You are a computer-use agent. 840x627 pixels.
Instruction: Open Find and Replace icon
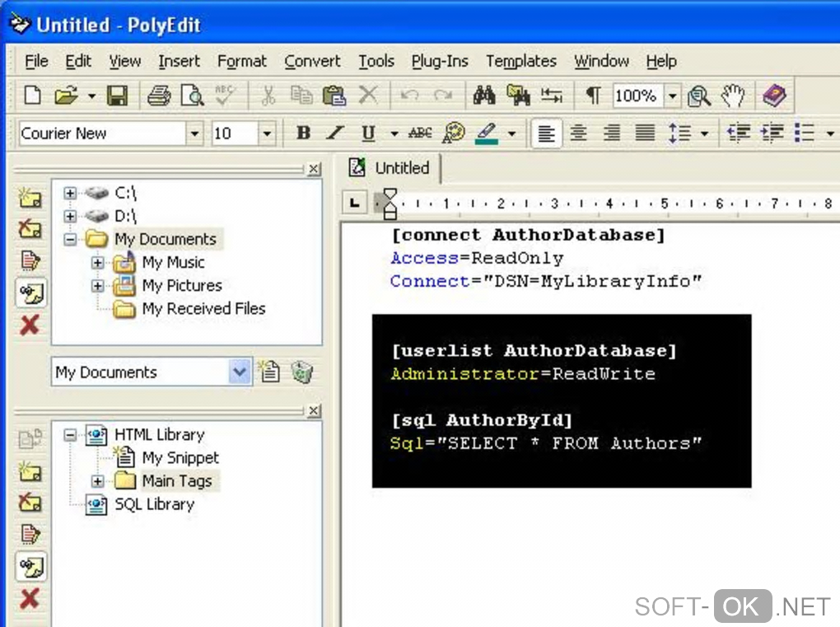pos(518,96)
